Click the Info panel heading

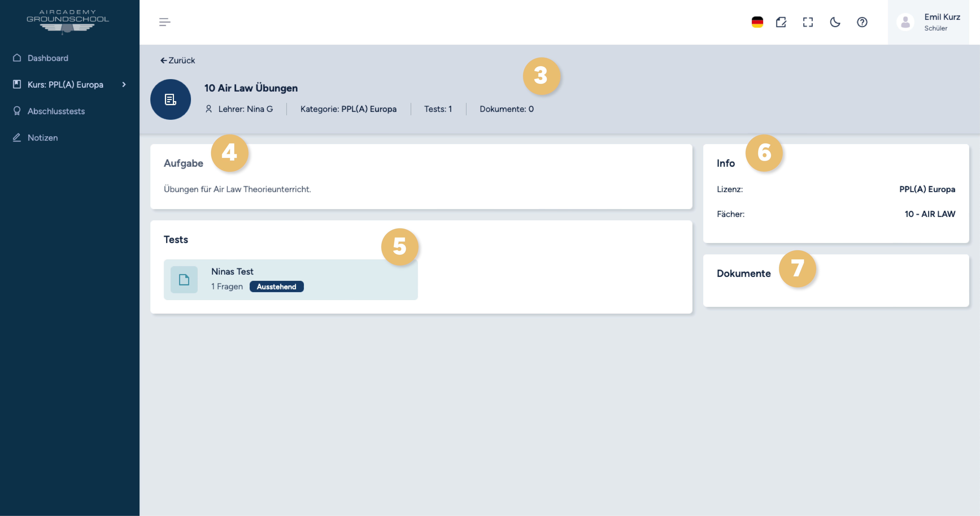click(726, 163)
